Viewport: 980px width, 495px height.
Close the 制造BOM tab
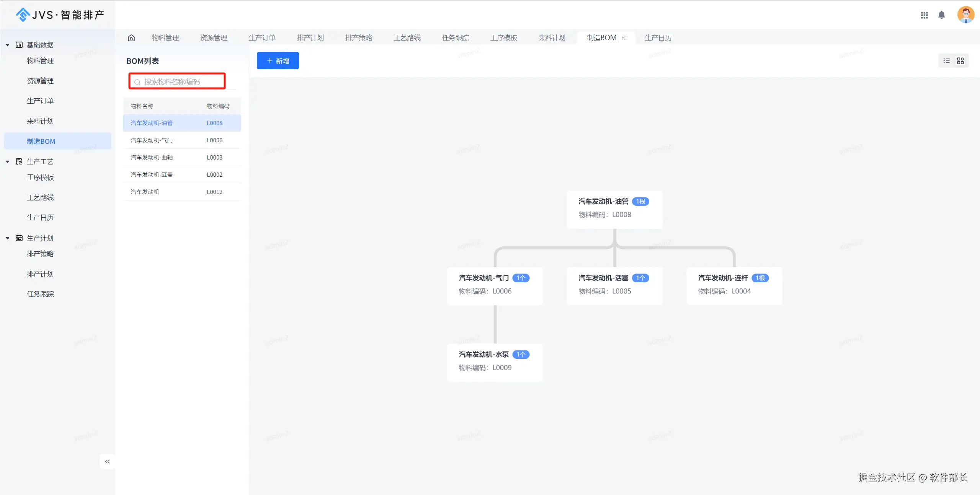coord(624,38)
